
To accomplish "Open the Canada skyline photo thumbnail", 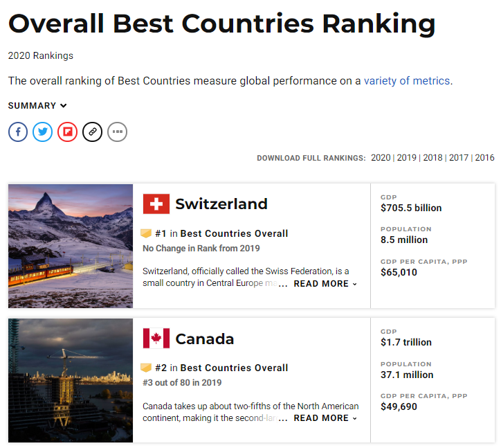I will pyautogui.click(x=71, y=380).
